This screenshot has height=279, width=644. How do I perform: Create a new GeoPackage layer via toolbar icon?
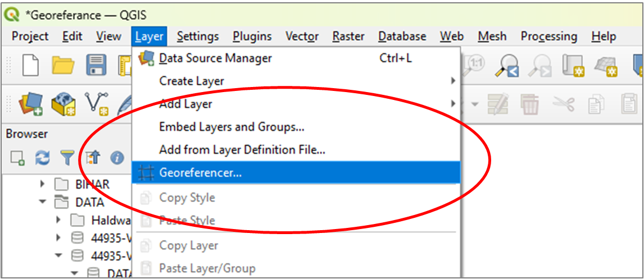coord(64,103)
